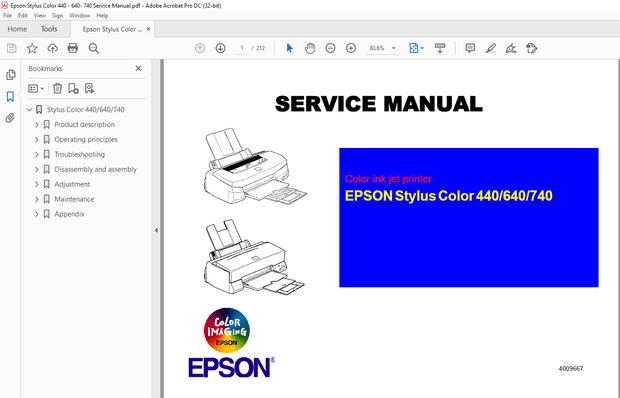Click the find current bookmark icon
620x398 pixels.
click(89, 89)
